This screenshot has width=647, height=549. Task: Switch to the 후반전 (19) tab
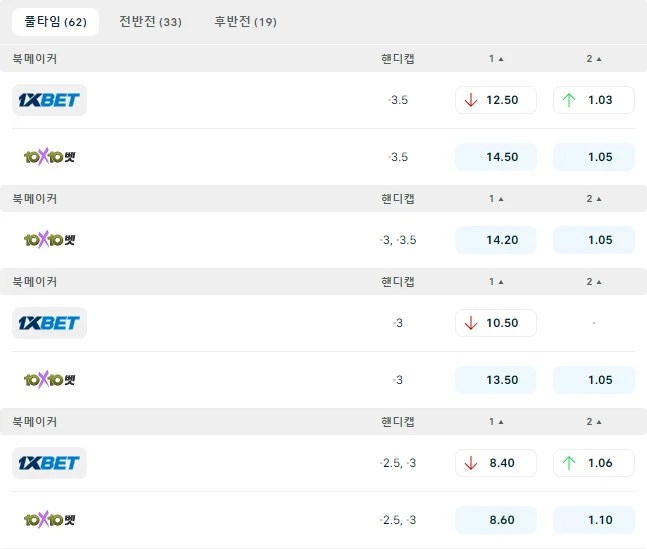(245, 22)
